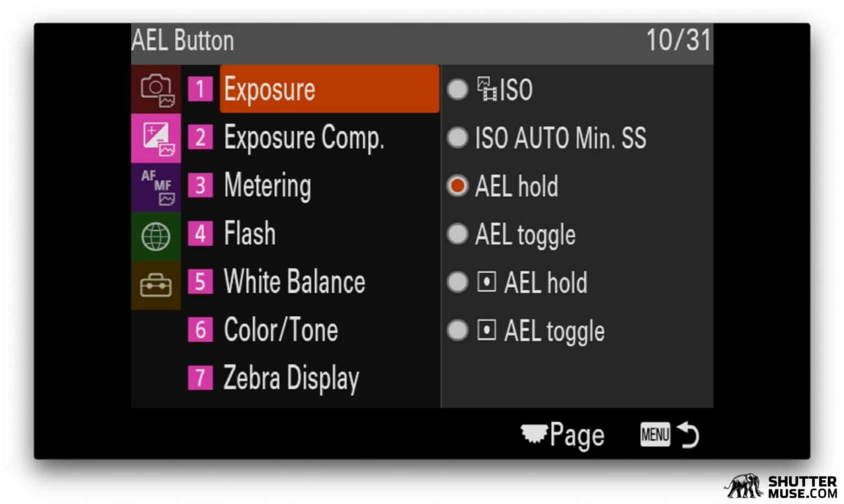This screenshot has width=844, height=504.
Task: Expand the Zebra Display settings
Action: [x=291, y=378]
